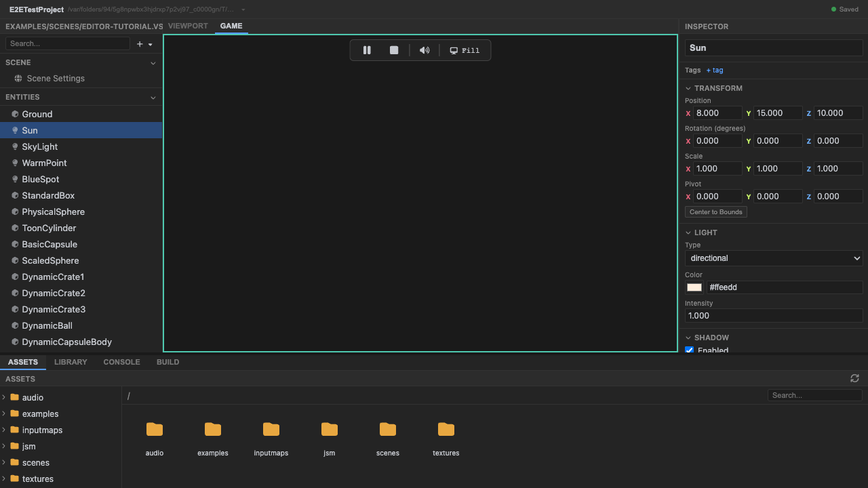Pause the running game
Screen dimensions: 868x488
pyautogui.click(x=367, y=50)
